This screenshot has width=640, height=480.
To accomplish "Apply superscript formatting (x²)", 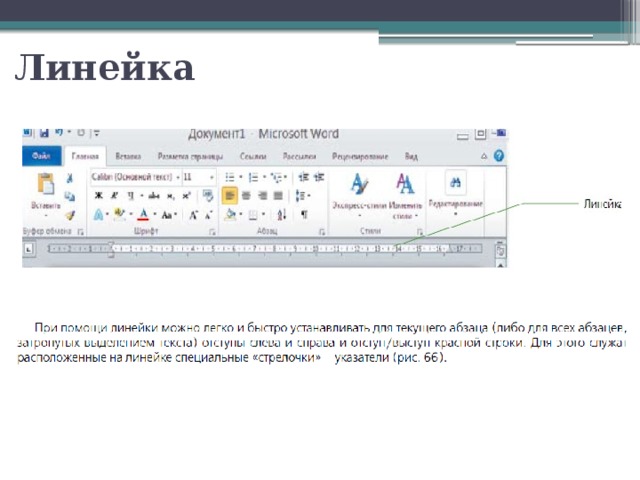I will pyautogui.click(x=187, y=196).
